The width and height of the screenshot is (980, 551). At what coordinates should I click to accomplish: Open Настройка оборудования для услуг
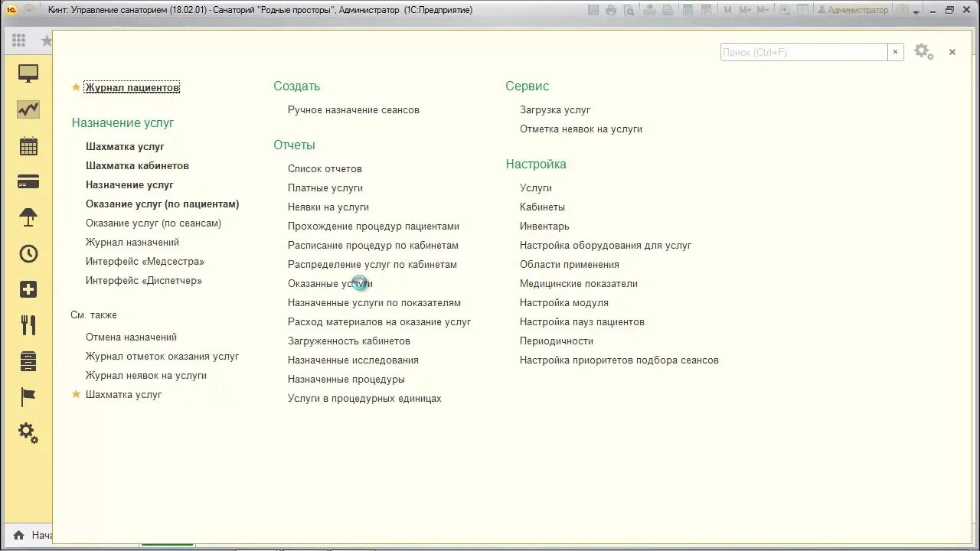click(x=606, y=245)
